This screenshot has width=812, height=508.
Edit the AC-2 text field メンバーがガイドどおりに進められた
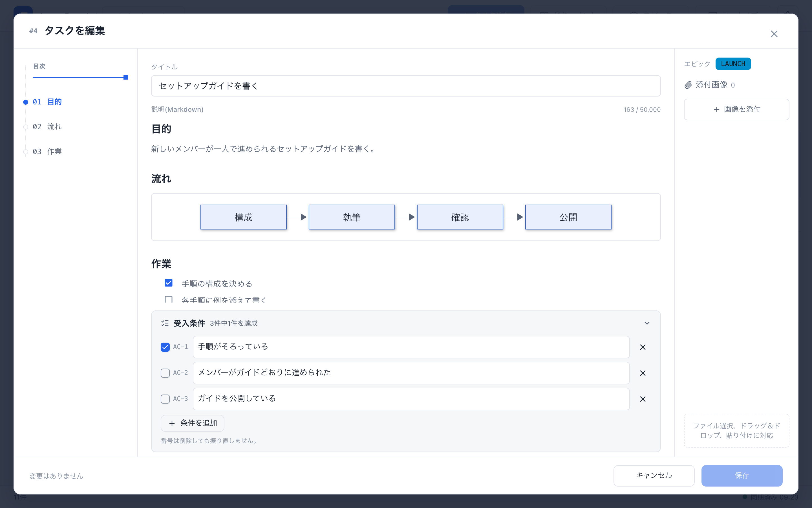[411, 373]
